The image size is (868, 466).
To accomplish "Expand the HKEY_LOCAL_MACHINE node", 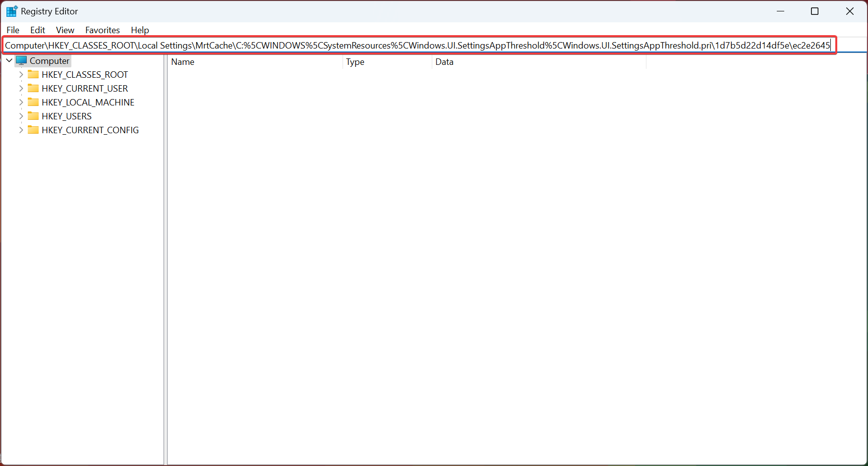I will [21, 103].
